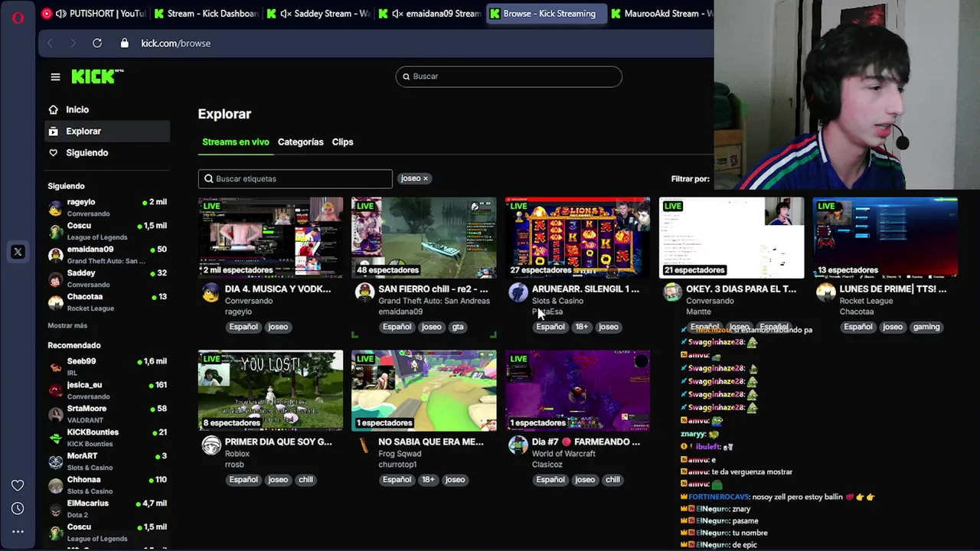
Task: Open Saddey avatar in the sidebar
Action: (x=55, y=279)
